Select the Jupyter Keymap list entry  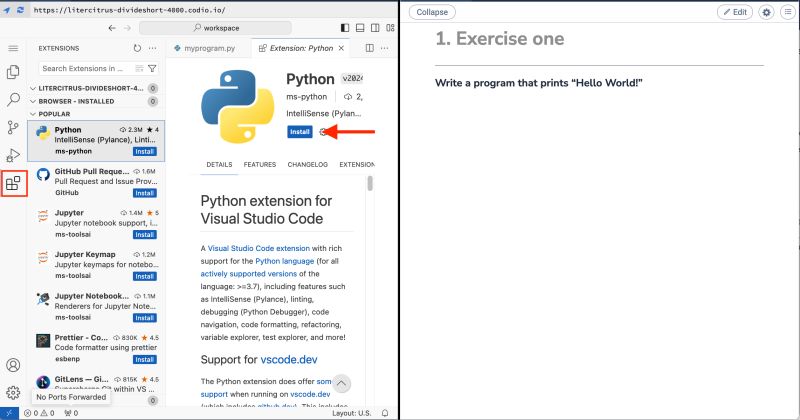point(96,265)
